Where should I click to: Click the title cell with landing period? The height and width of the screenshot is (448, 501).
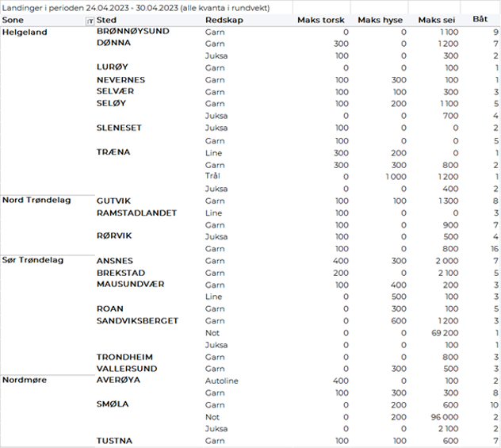(135, 7)
